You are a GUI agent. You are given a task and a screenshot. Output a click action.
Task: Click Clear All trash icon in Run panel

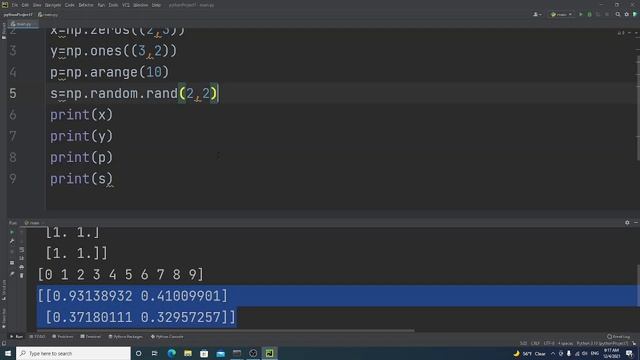22,276
